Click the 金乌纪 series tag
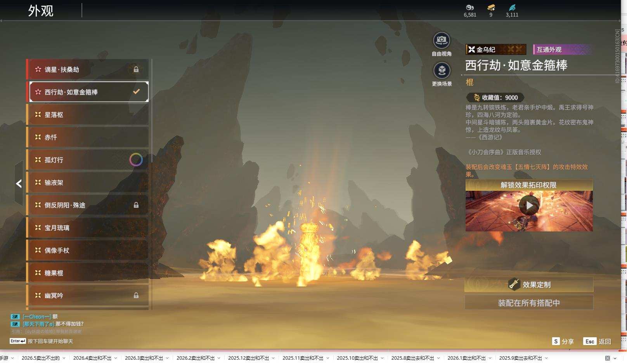The image size is (627, 364). [x=496, y=49]
